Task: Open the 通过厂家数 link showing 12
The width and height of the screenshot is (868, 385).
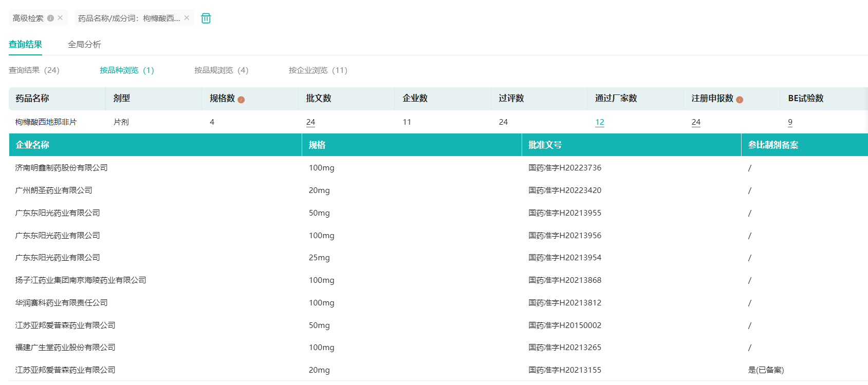Action: point(599,122)
